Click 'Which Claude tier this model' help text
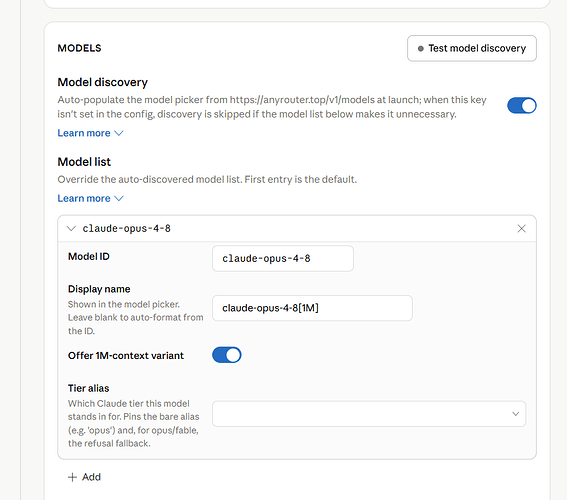This screenshot has width=567, height=500. [133, 423]
